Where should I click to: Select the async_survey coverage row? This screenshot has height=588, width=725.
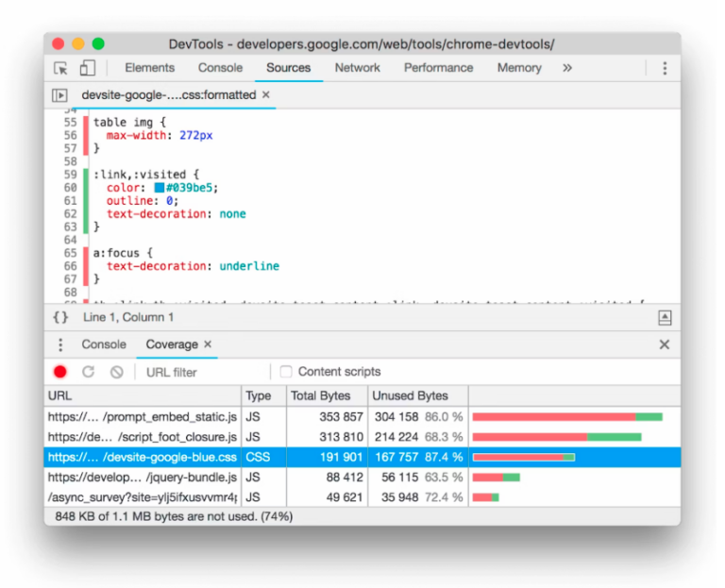click(362, 497)
